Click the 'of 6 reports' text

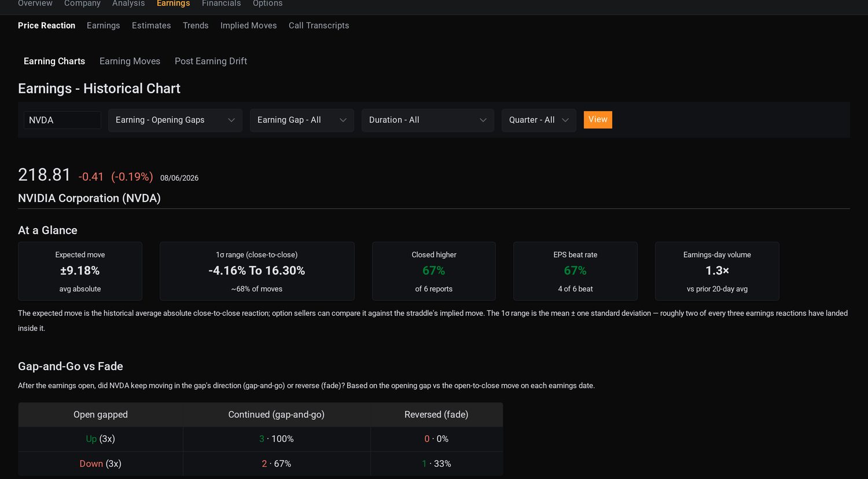coord(434,289)
